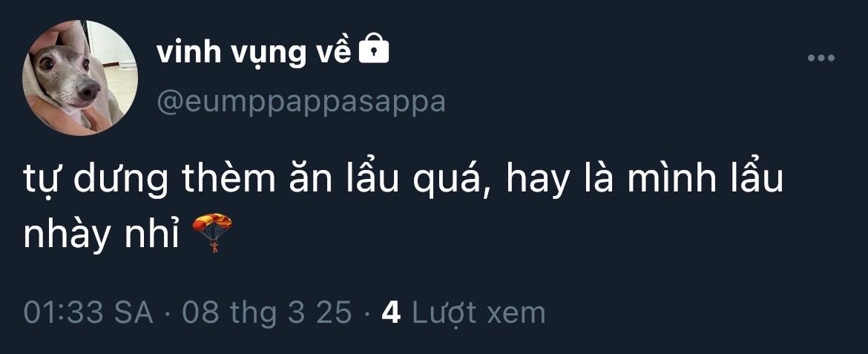Click the dog's nose in the avatar
Screen dimensions: 868x354
click(x=89, y=91)
